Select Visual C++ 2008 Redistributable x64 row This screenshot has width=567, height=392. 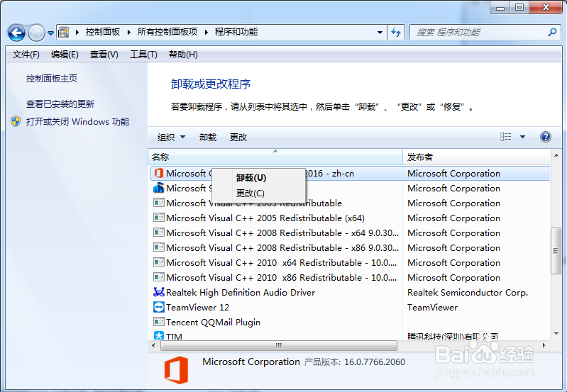[349, 233]
